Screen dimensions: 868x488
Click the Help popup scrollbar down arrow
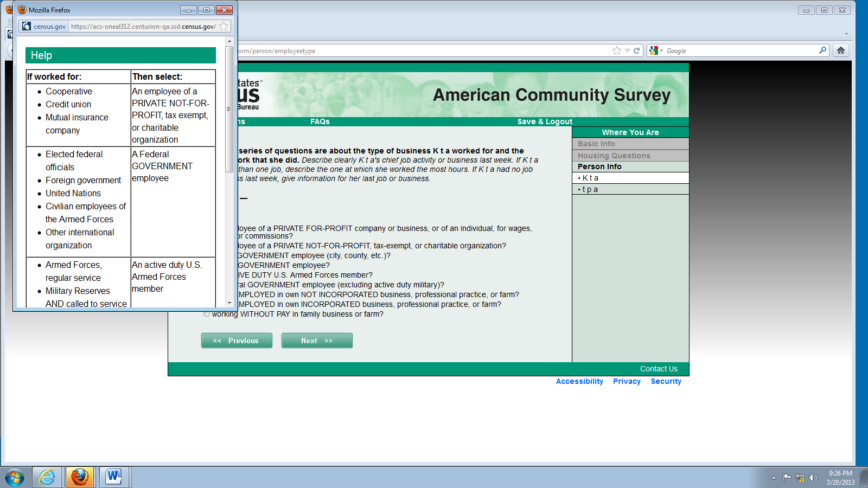[x=229, y=303]
